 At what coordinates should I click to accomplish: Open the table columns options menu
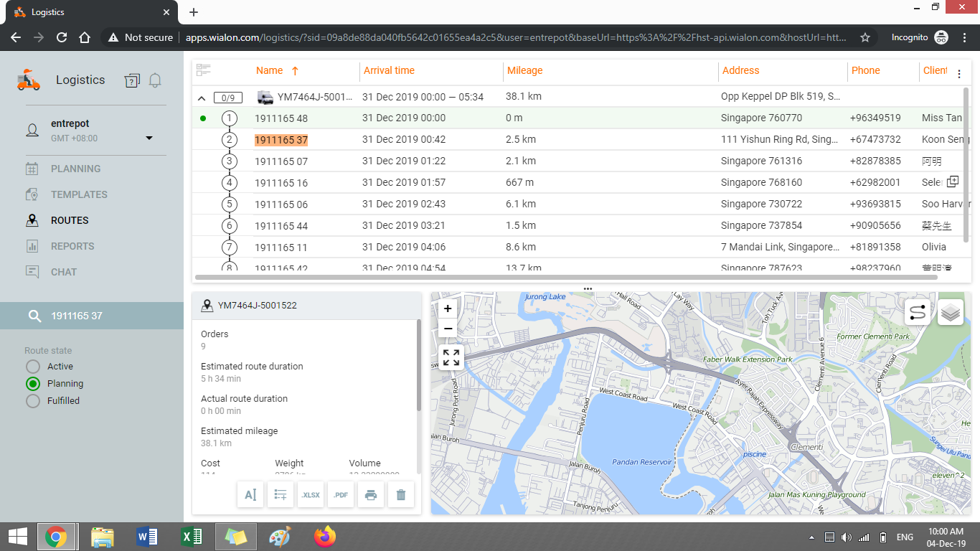click(x=959, y=74)
